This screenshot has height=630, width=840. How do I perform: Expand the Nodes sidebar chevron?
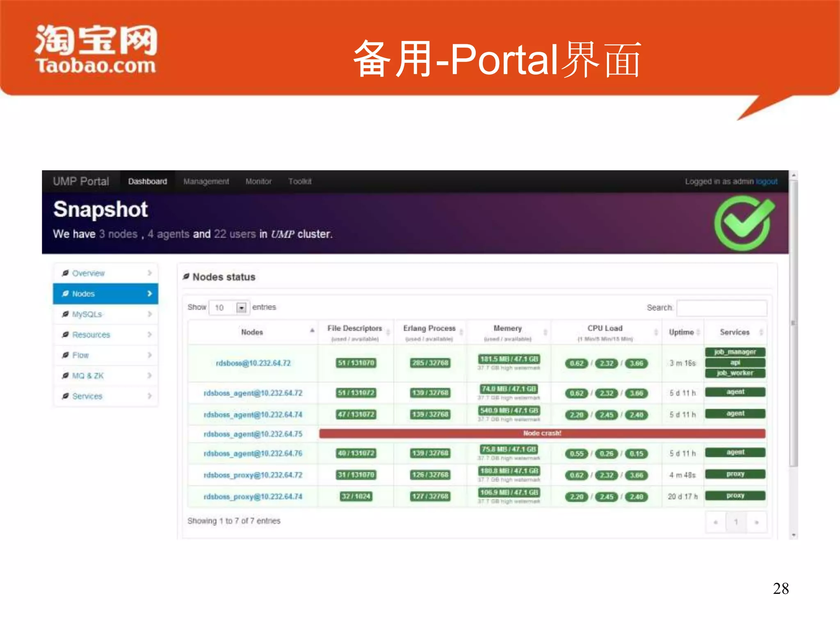pos(149,294)
